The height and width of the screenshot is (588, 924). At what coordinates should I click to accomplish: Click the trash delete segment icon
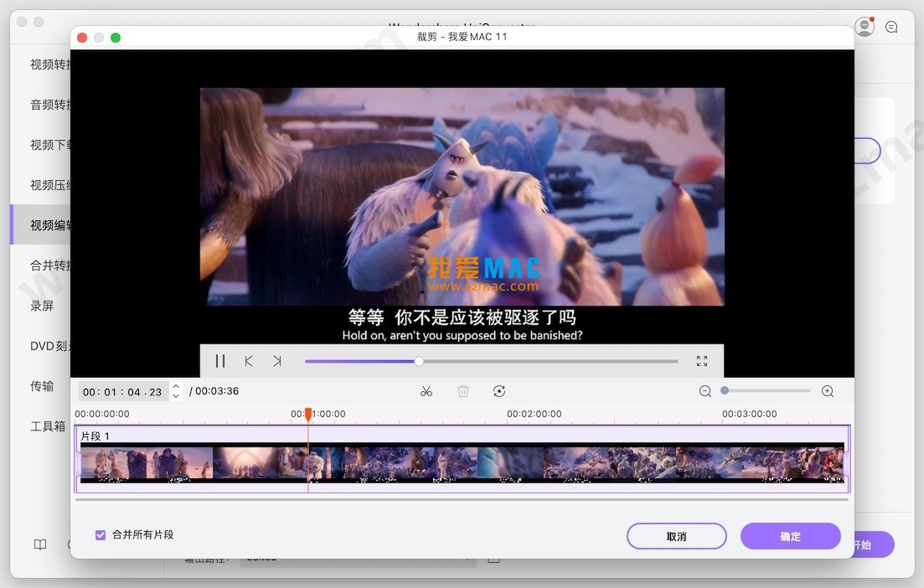[463, 391]
